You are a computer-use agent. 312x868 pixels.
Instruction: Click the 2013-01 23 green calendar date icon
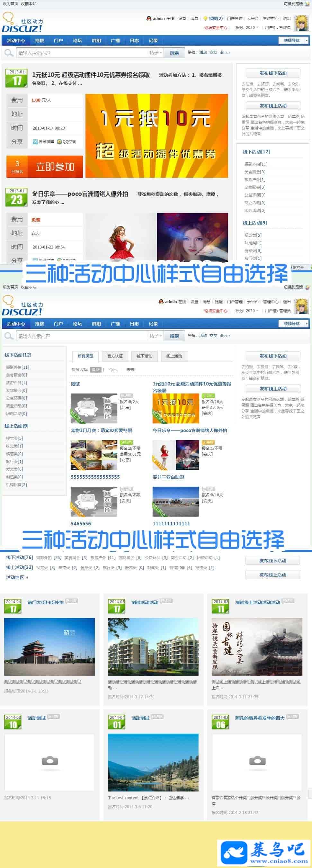coord(16,197)
